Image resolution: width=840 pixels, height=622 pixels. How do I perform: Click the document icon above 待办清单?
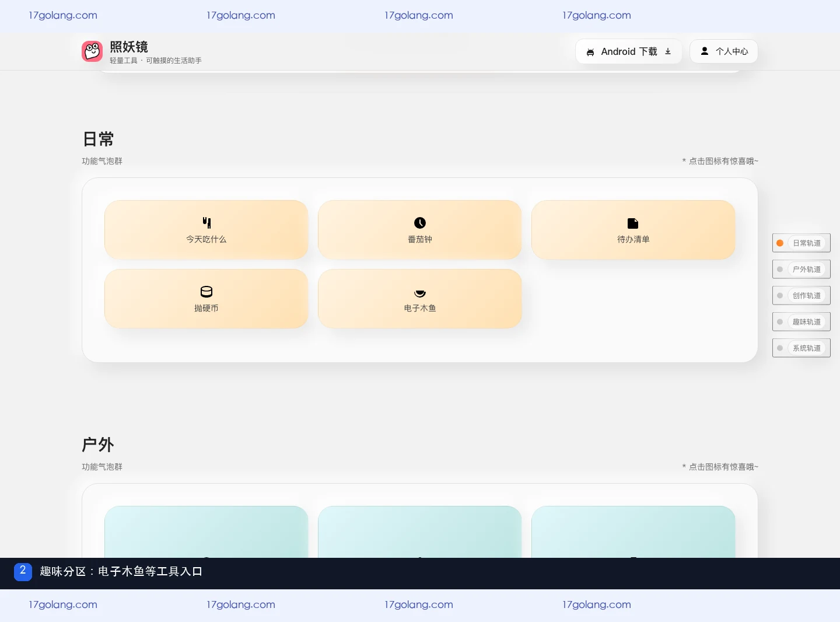(633, 223)
